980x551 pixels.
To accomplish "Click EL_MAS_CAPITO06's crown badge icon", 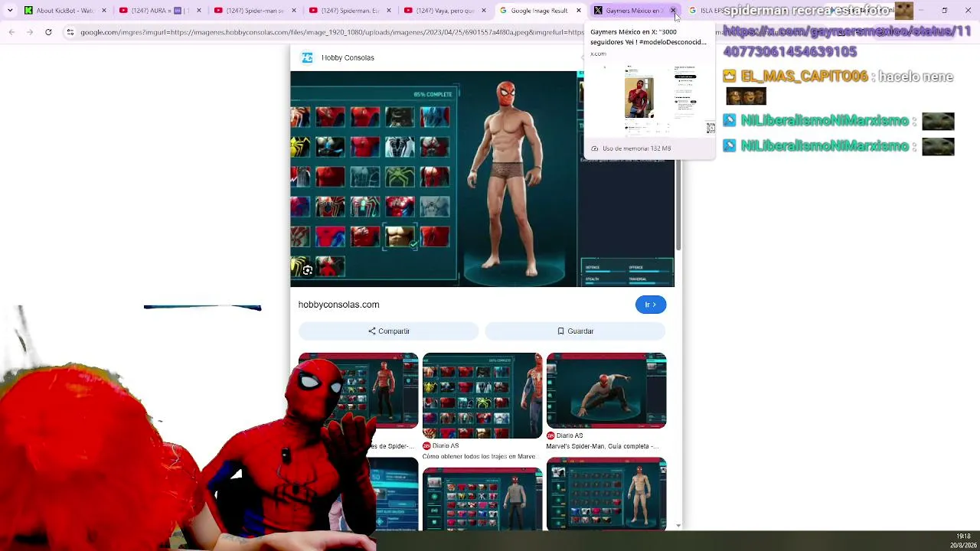I will [730, 77].
